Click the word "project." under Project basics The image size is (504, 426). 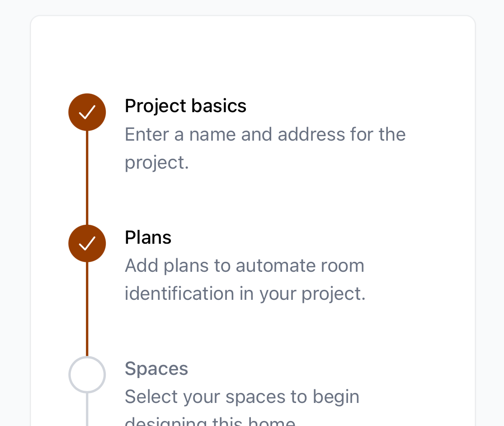click(156, 163)
